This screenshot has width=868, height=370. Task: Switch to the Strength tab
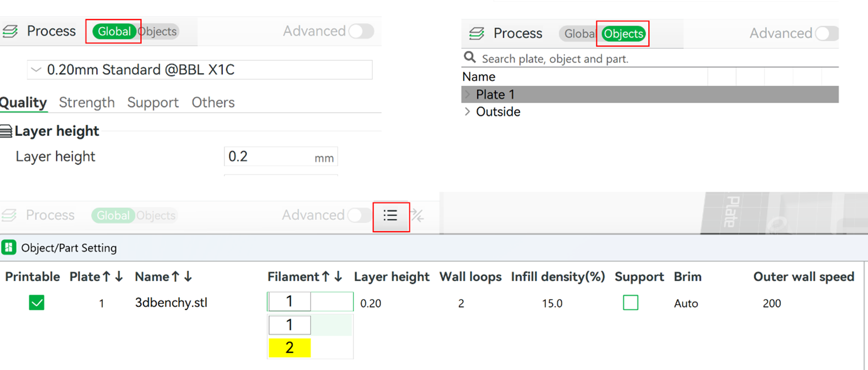(87, 103)
